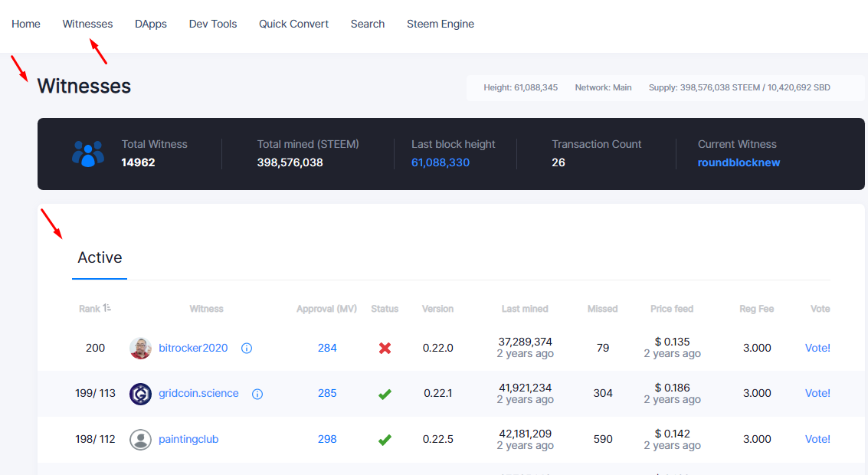Click rank cell 198/ 112
868x475 pixels.
(95, 439)
